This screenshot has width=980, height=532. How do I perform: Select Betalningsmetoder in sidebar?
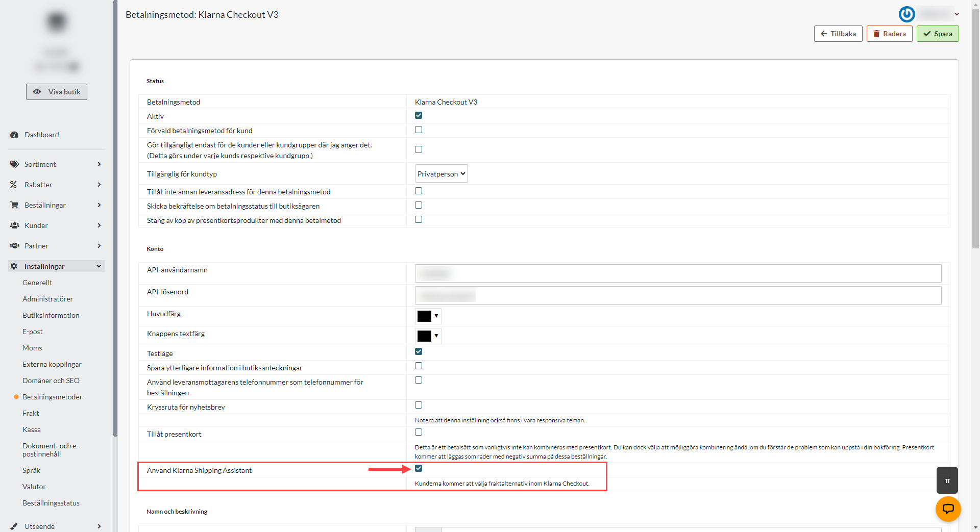click(52, 397)
